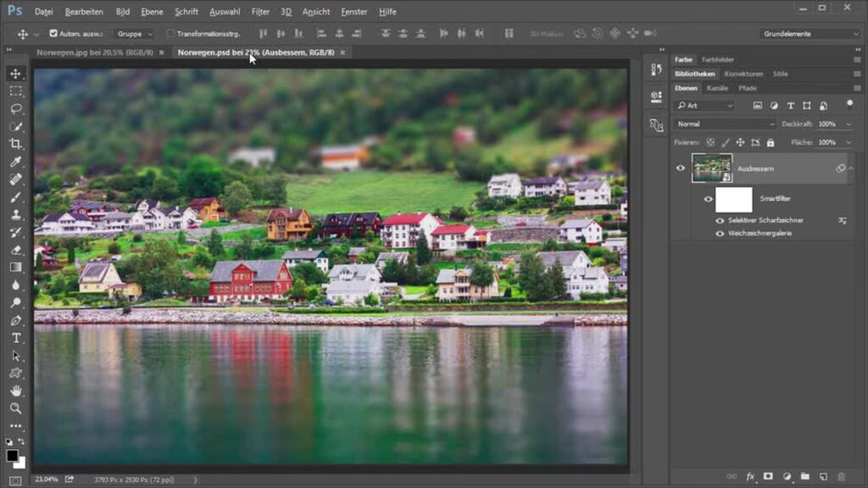The image size is (868, 488).
Task: Open the Normal blend mode dropdown
Action: click(x=725, y=124)
